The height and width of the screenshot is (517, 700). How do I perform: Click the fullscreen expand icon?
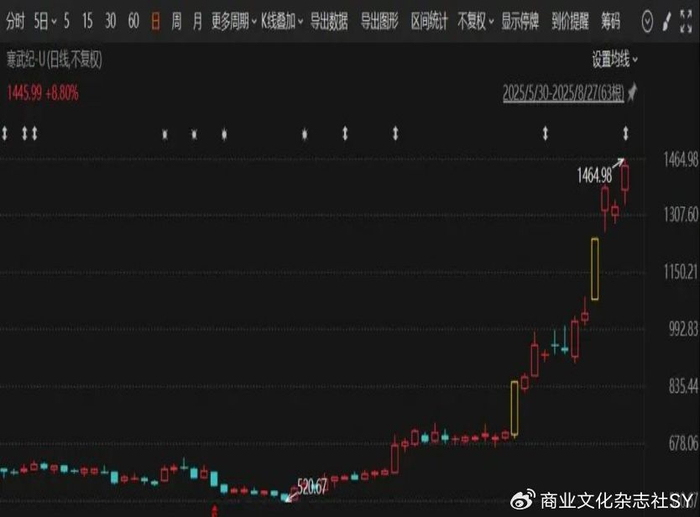[x=686, y=21]
